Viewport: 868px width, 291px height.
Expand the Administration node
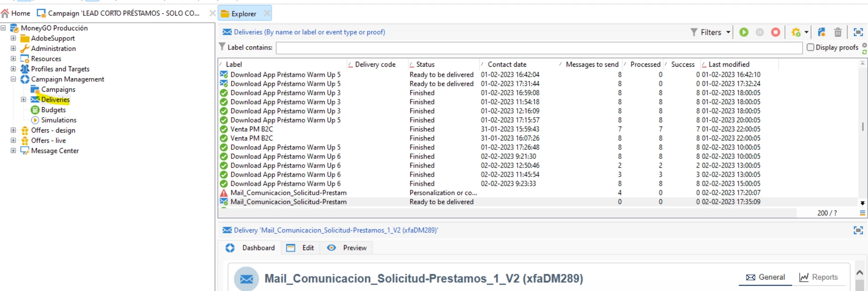tap(13, 48)
